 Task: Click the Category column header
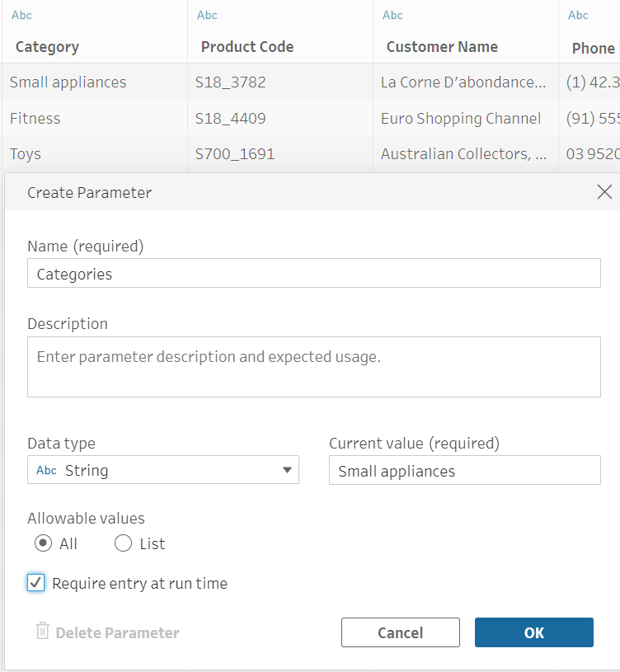(x=47, y=47)
